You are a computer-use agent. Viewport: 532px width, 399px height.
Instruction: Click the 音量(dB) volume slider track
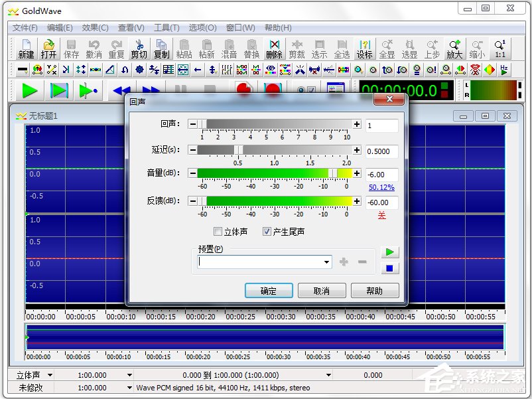point(275,173)
